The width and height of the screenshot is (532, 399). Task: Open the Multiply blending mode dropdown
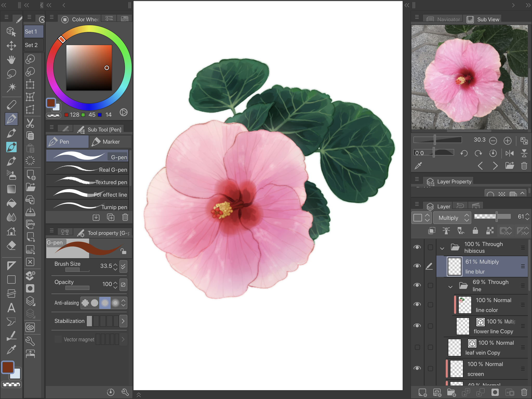tap(452, 218)
